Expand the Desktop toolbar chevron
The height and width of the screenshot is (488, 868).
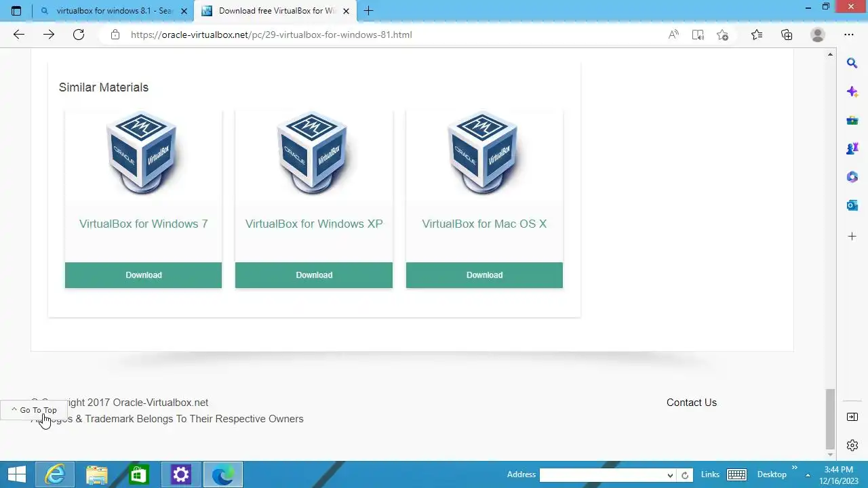(794, 468)
